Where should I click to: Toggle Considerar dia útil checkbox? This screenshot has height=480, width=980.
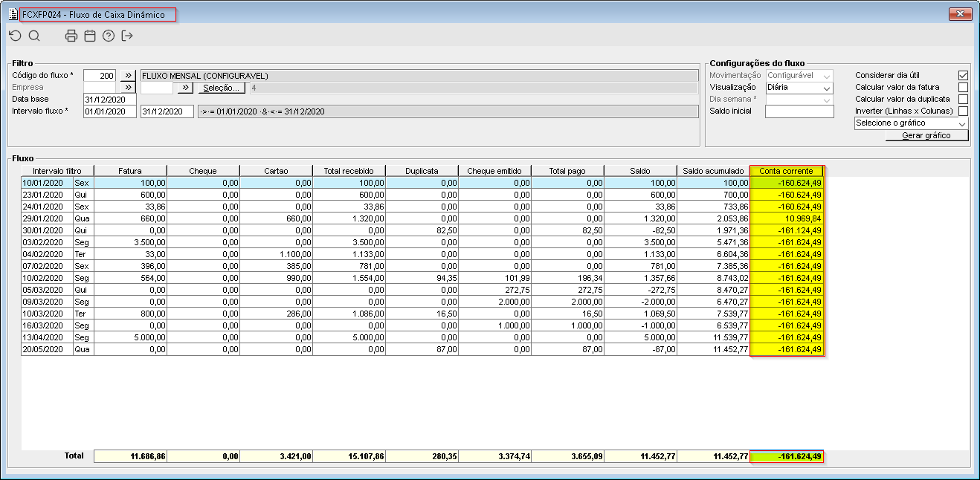pyautogui.click(x=964, y=76)
